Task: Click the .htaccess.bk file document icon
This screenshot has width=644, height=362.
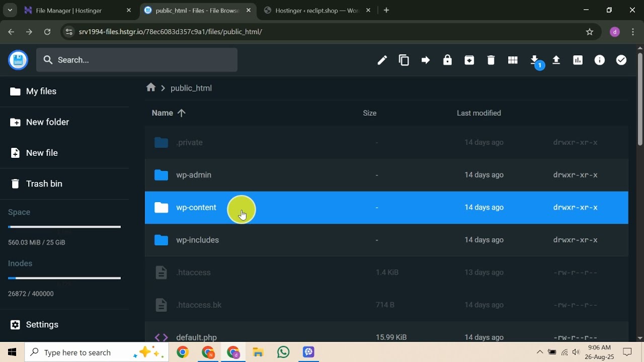Action: click(161, 305)
